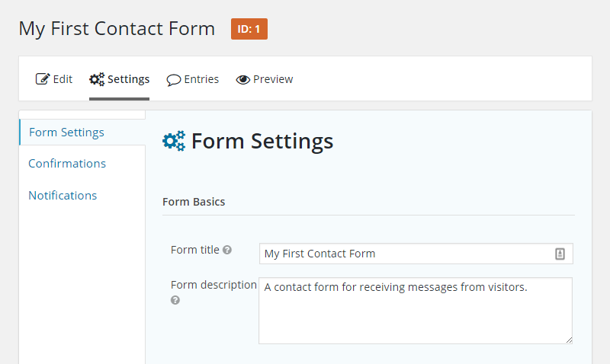This screenshot has width=610, height=364.
Task: Click the Settings gears icon in tab bar
Action: point(97,79)
